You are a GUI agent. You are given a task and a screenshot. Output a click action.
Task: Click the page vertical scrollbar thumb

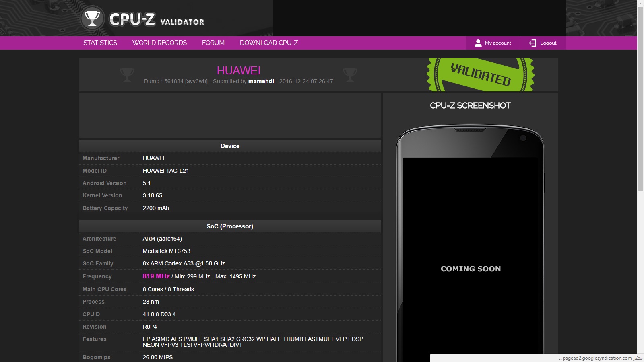tap(640, 100)
